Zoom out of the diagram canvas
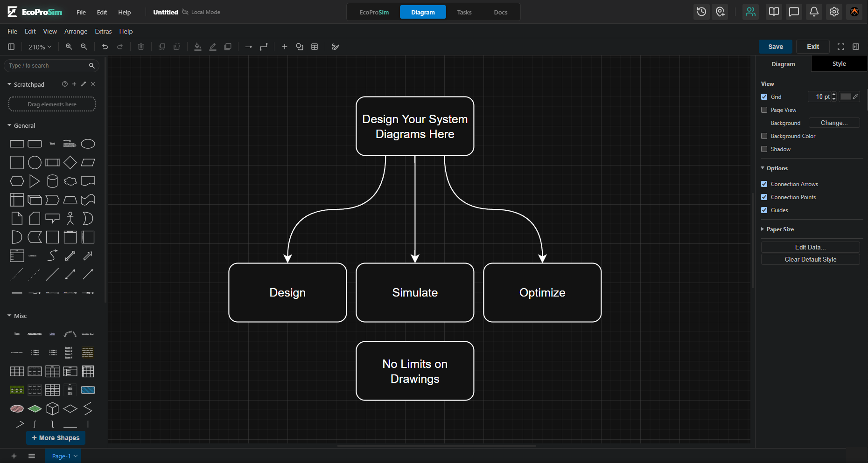This screenshot has width=868, height=463. tap(84, 47)
